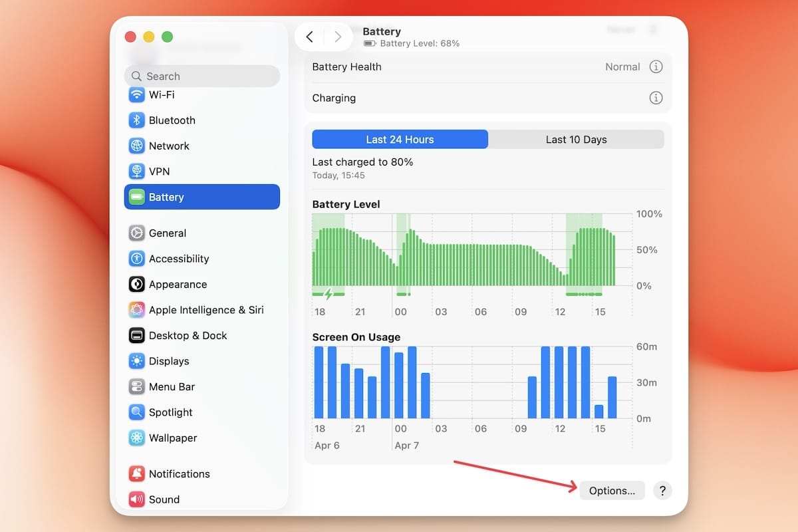Switch to the Last 10 Days tab
This screenshot has height=532, width=798.
point(576,140)
